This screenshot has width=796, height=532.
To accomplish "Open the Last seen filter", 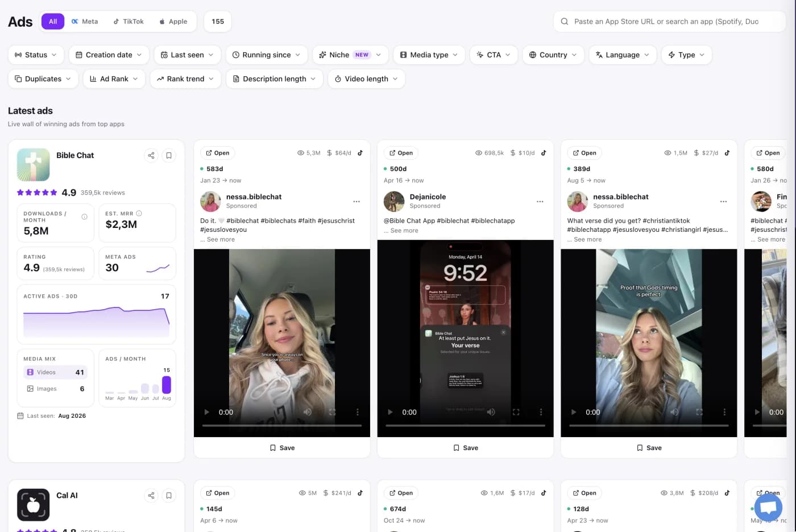I will [x=188, y=55].
